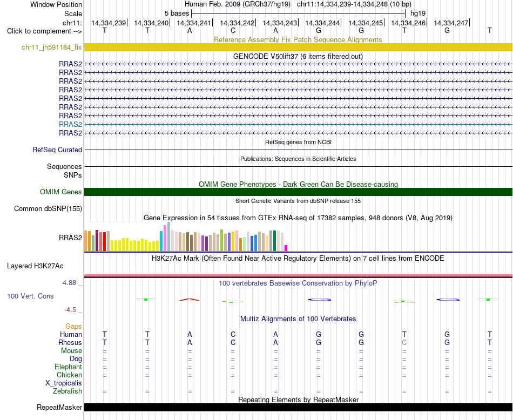The width and height of the screenshot is (513, 420).
Task: Open the GTEx Gene Expression track title
Action: (298, 218)
